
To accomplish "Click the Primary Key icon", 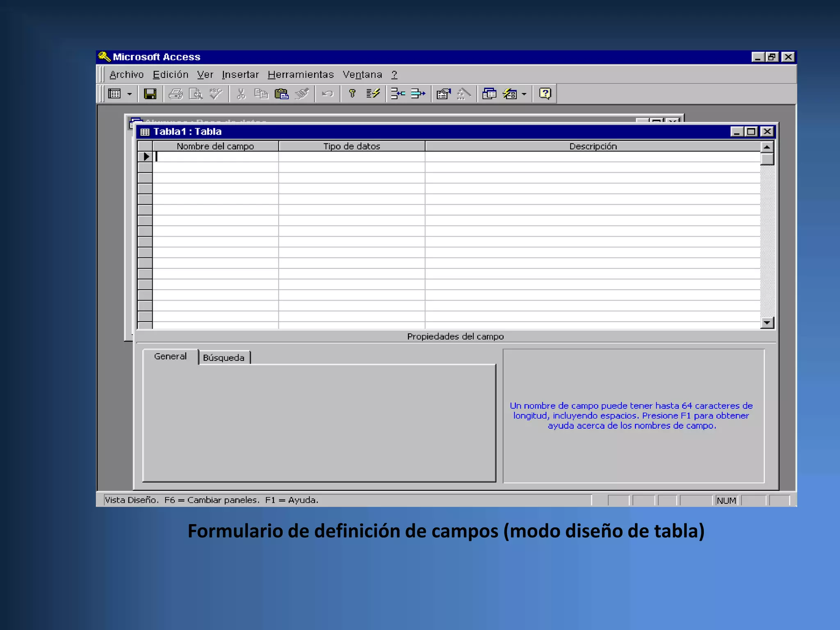I will pyautogui.click(x=352, y=94).
